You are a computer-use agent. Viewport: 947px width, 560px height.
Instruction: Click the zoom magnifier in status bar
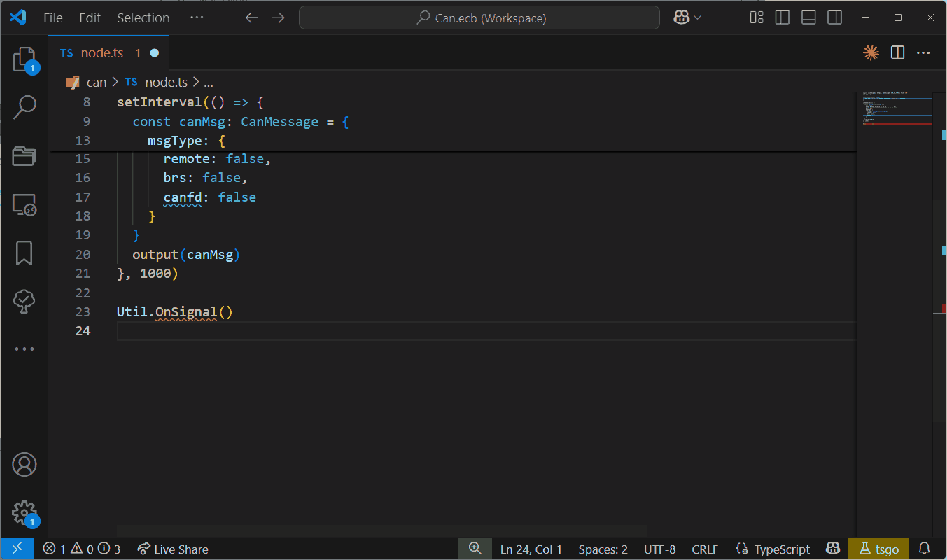coord(475,549)
